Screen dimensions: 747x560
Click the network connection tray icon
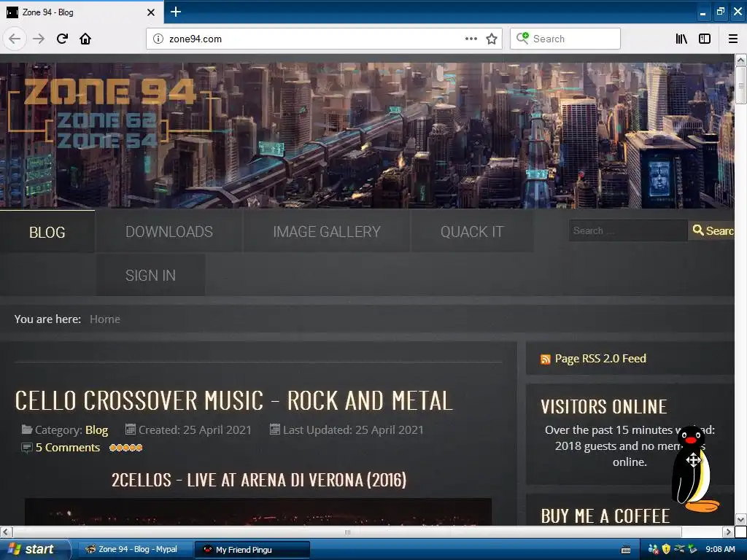point(679,549)
